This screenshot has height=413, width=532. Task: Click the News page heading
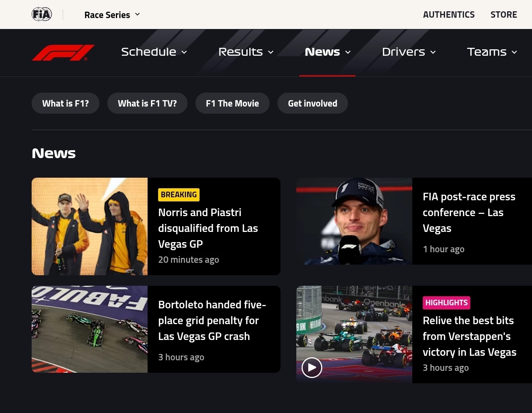(x=54, y=153)
